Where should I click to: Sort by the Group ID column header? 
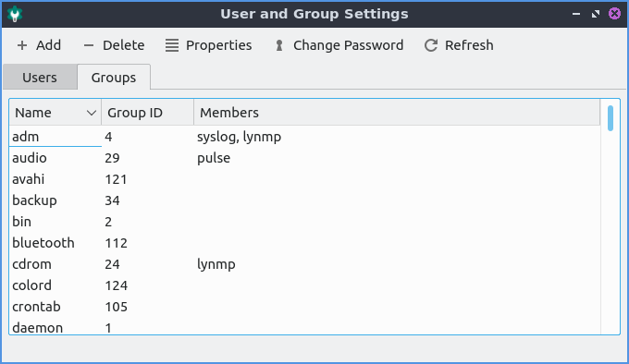point(148,113)
